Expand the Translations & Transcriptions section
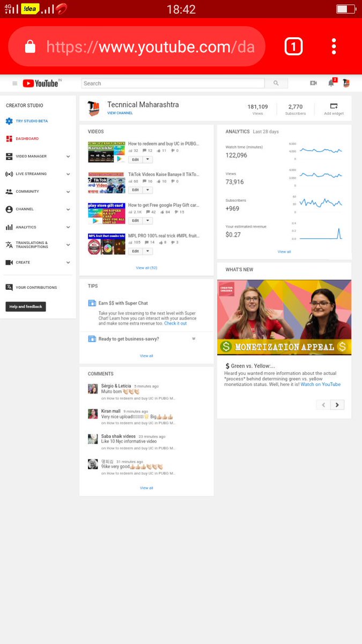This screenshot has height=644, width=362. point(68,245)
